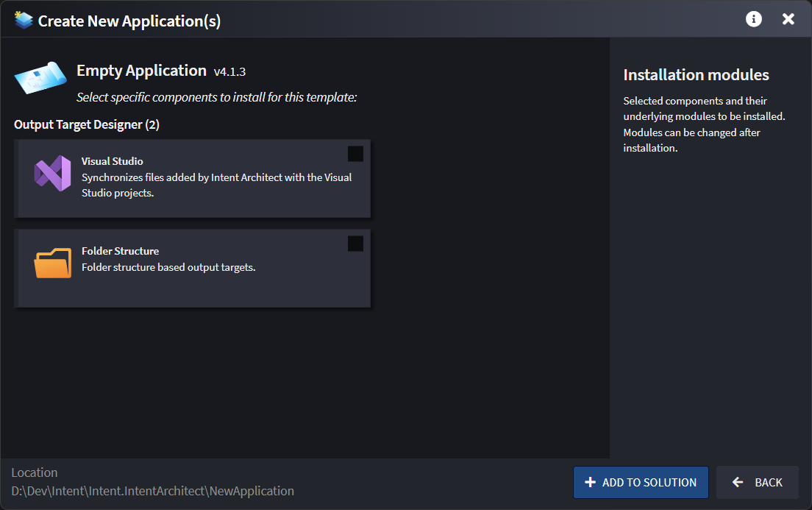Image resolution: width=812 pixels, height=510 pixels.
Task: Click the plus icon on Add to Solution
Action: (x=590, y=483)
